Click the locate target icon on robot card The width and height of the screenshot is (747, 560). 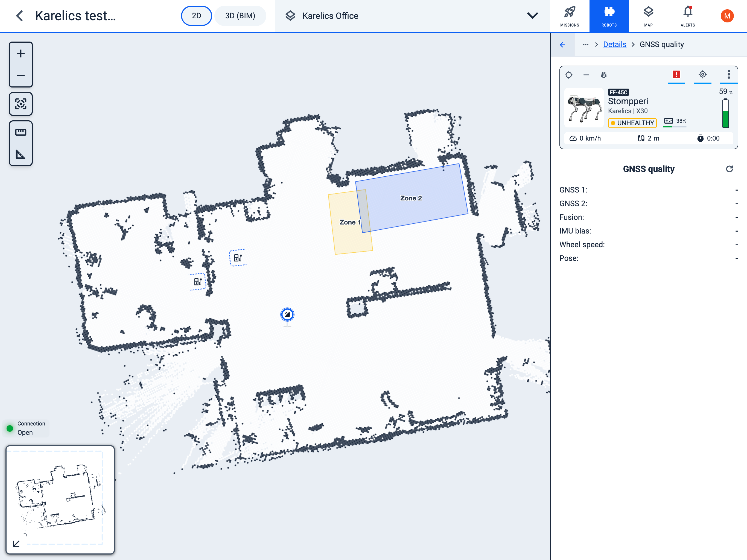(702, 75)
